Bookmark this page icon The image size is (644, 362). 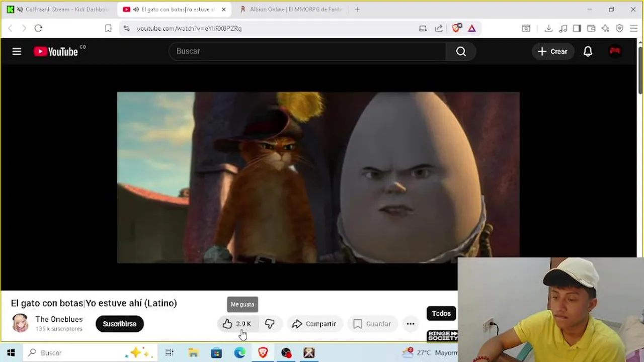click(x=108, y=29)
